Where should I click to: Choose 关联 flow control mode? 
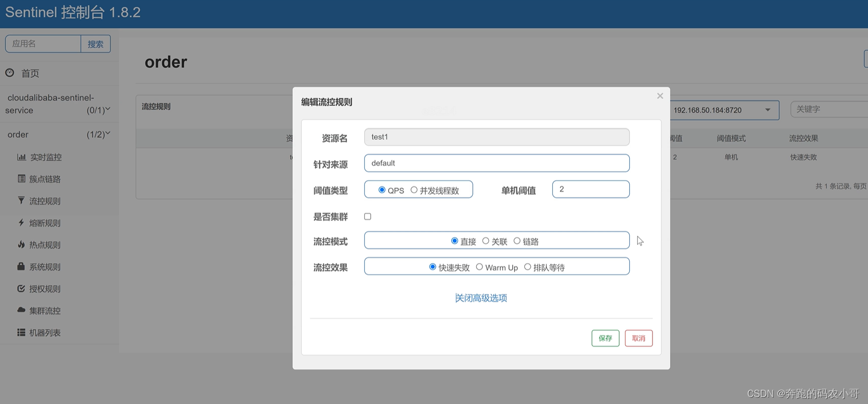486,241
